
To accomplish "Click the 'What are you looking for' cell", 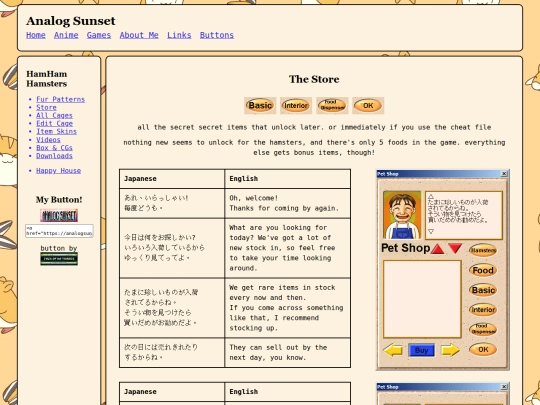I will [x=288, y=248].
